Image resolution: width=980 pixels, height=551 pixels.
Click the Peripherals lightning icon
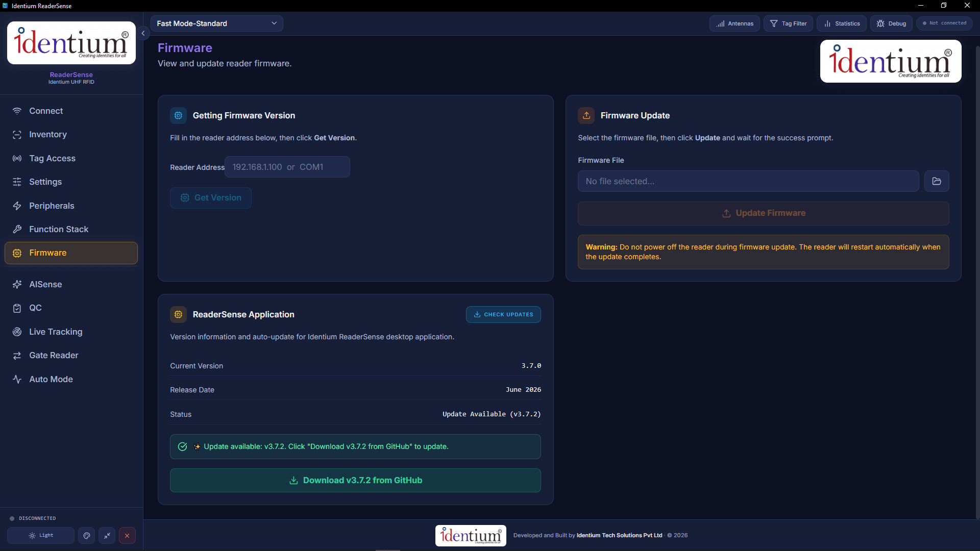17,206
